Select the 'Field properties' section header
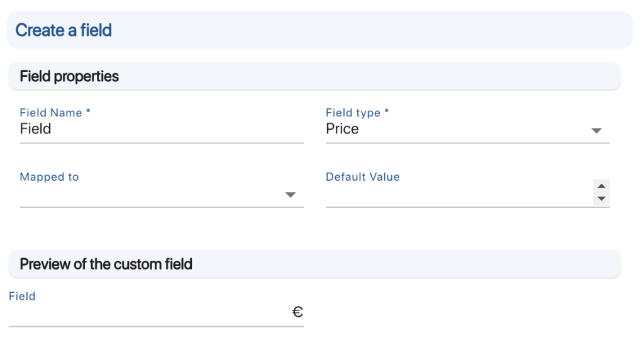The height and width of the screenshot is (347, 644). (69, 76)
